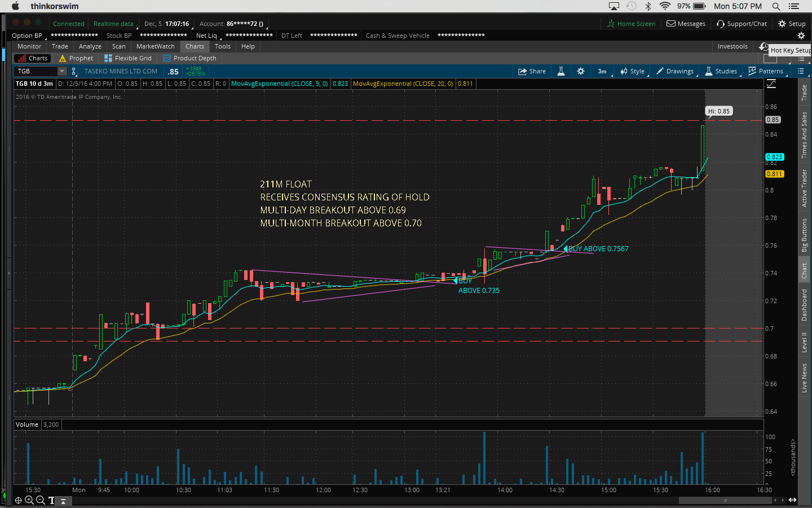Open the Product Depth sub-tab
Screen dimensions: 812x508
189,58
